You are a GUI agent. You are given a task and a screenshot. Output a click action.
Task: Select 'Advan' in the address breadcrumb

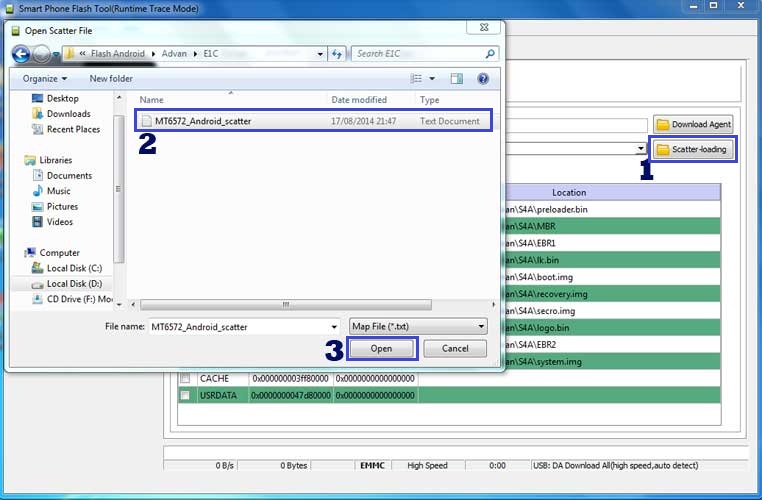(x=174, y=53)
